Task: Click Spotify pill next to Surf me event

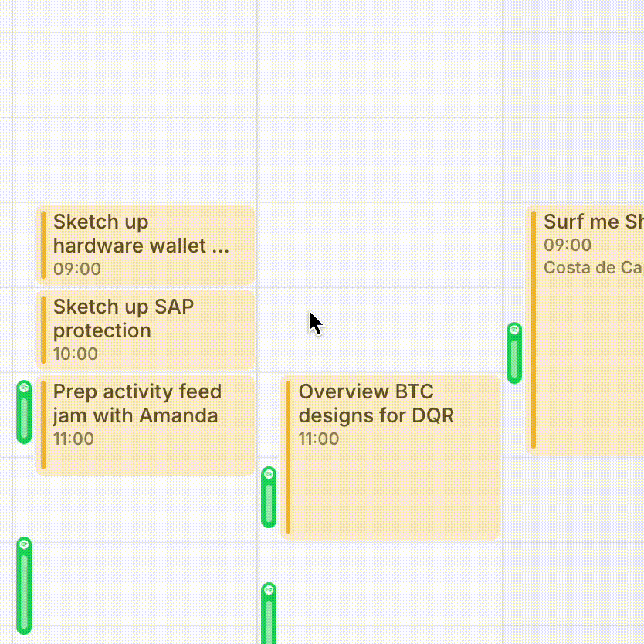Action: tap(514, 353)
